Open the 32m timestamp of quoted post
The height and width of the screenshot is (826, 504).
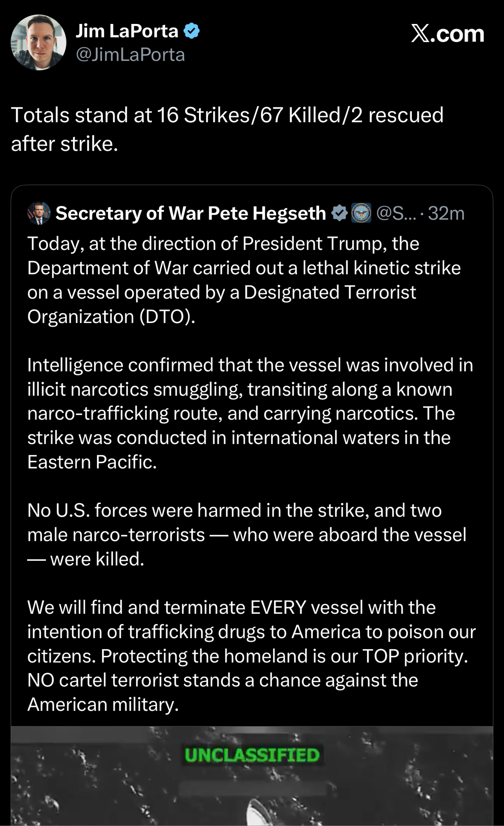coord(446,213)
